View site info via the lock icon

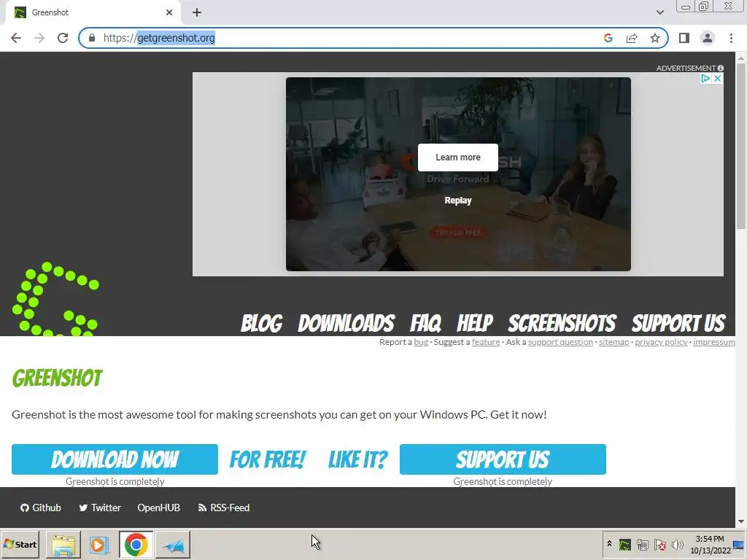coord(92,38)
